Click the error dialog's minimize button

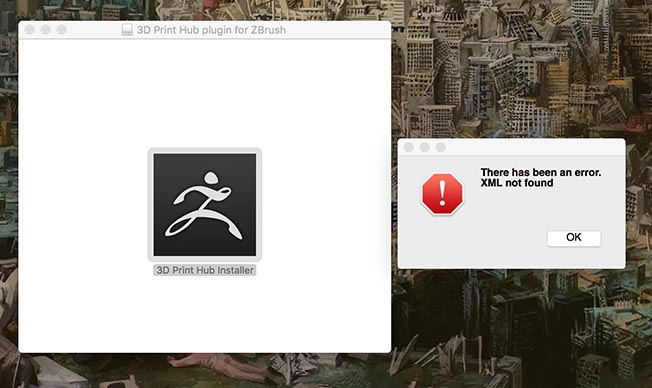425,147
